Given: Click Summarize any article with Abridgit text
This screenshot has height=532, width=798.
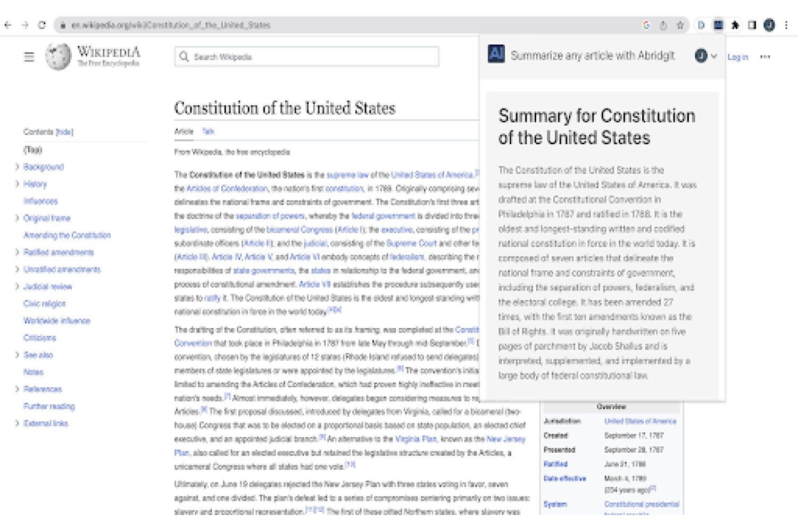Looking at the screenshot, I should 593,55.
